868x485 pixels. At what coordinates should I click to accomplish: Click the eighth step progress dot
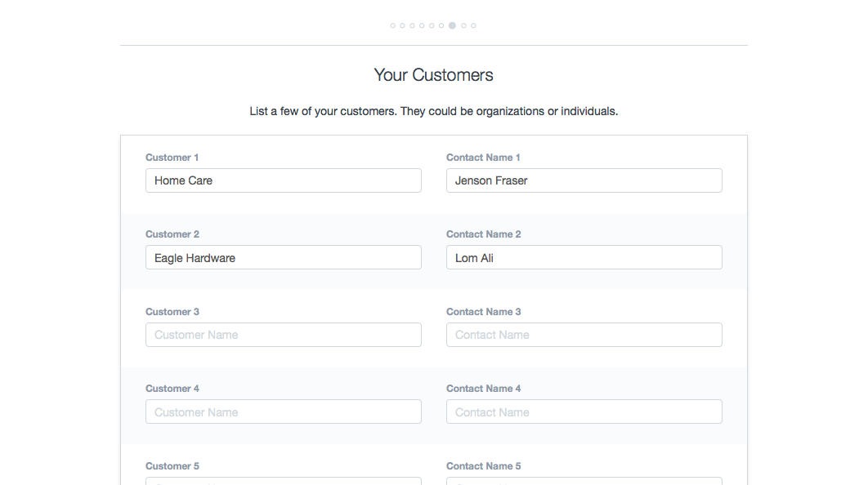click(463, 25)
